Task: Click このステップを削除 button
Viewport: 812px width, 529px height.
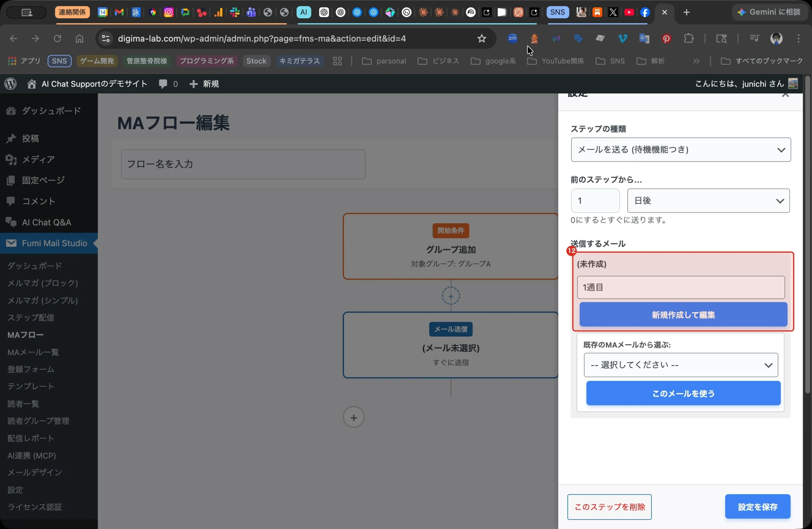Action: [x=609, y=507]
